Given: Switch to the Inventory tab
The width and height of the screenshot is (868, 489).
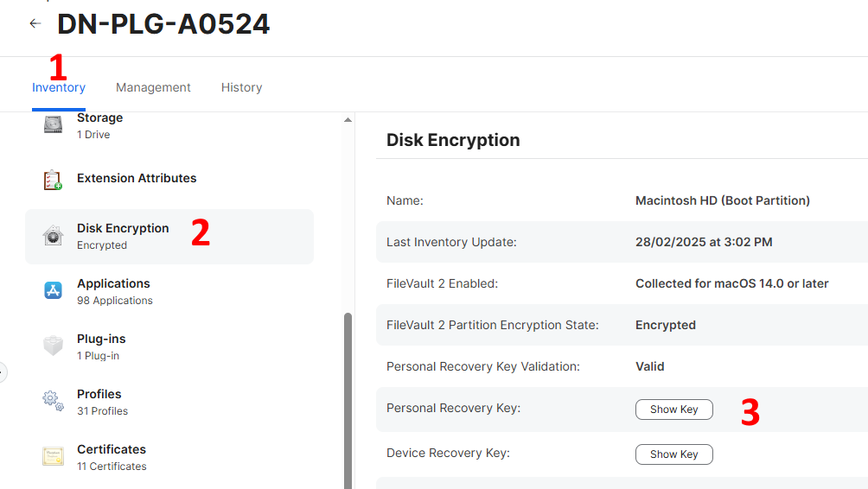Looking at the screenshot, I should (59, 87).
